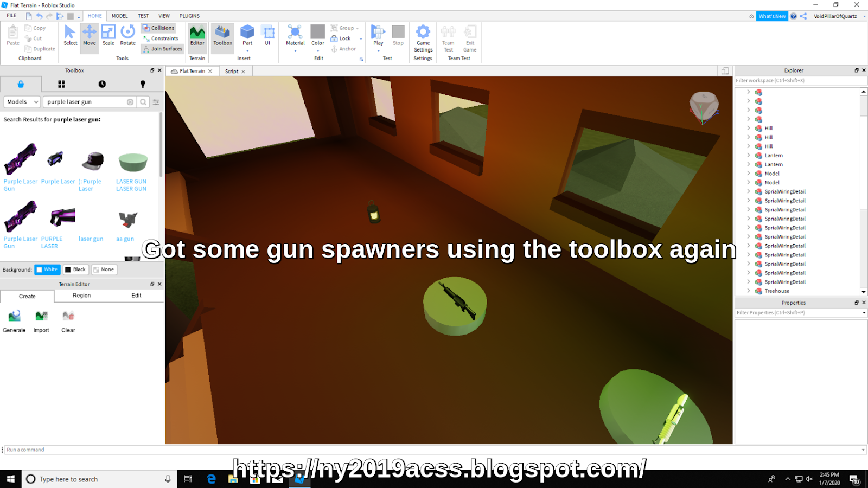Toggle the Lock tool
Screen dimensions: 868x488
click(341, 38)
